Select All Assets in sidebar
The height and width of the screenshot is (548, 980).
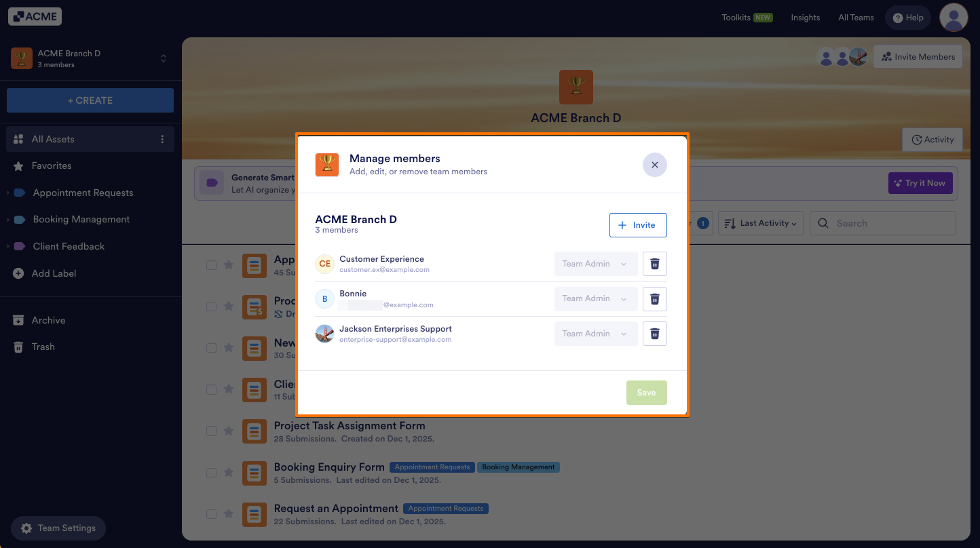pyautogui.click(x=90, y=139)
